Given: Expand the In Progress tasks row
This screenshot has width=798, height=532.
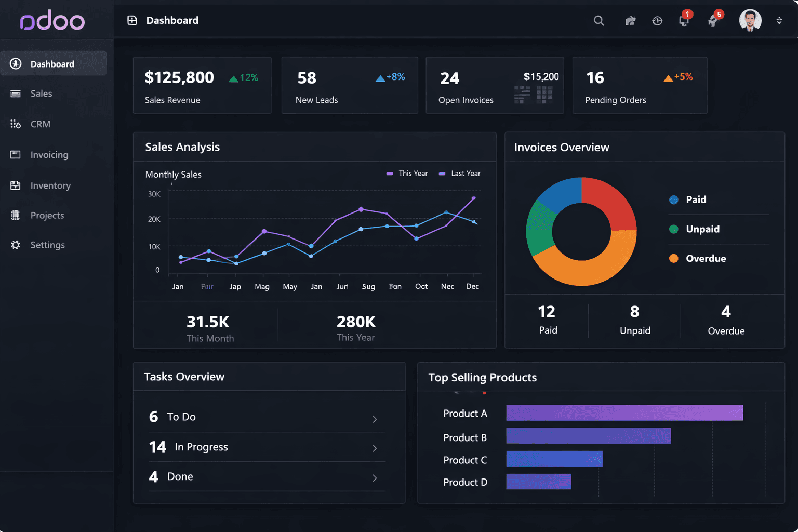Looking at the screenshot, I should click(x=375, y=448).
